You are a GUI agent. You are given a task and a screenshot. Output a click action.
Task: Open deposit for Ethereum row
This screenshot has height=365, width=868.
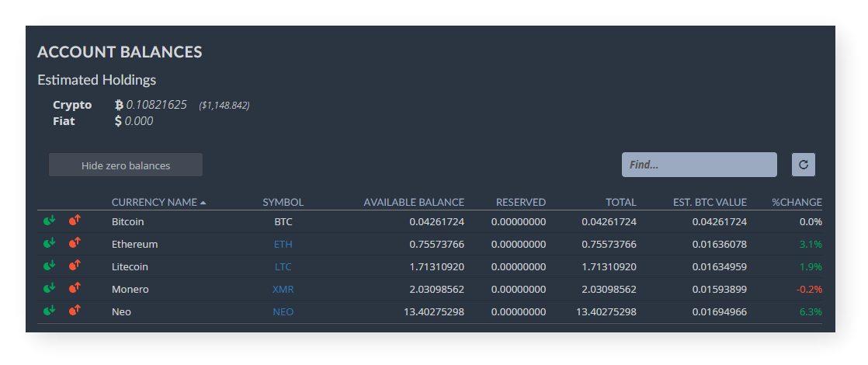(x=50, y=244)
